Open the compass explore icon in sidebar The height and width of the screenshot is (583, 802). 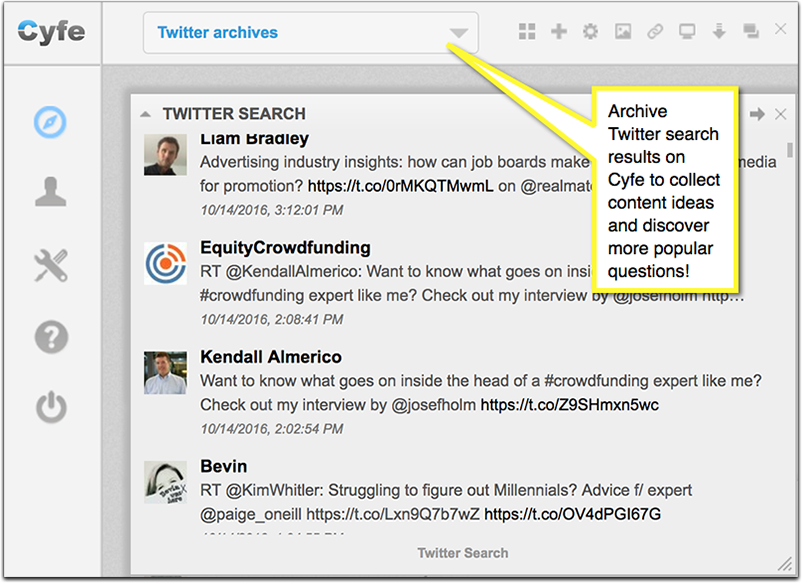[x=50, y=122]
